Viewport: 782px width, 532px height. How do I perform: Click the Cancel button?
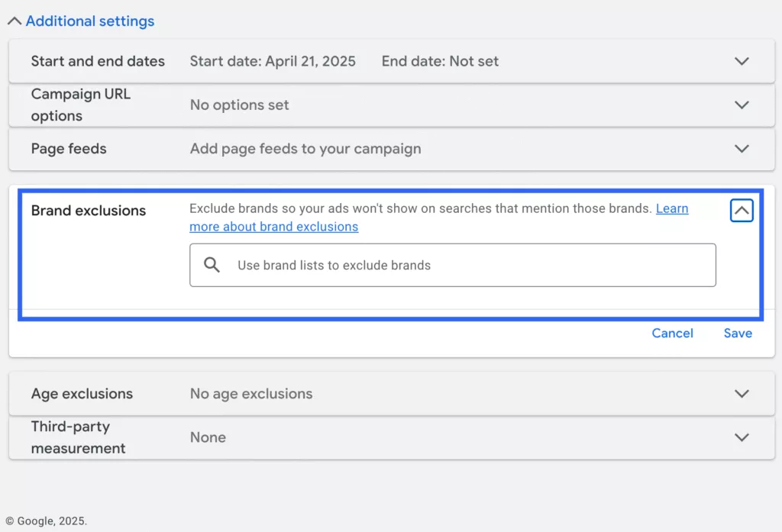[672, 333]
